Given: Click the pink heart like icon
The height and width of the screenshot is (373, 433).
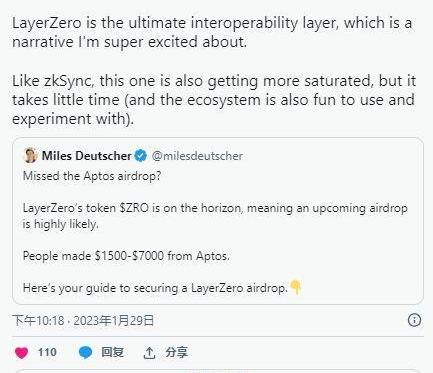Looking at the screenshot, I should click(x=22, y=353).
